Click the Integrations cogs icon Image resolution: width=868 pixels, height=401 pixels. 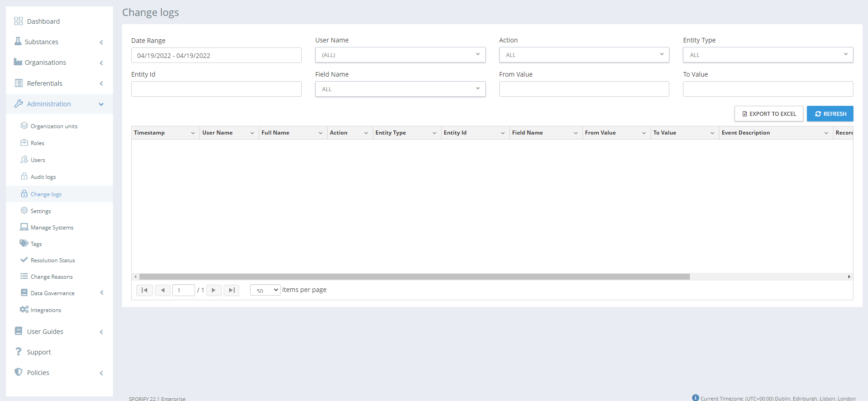pos(24,310)
